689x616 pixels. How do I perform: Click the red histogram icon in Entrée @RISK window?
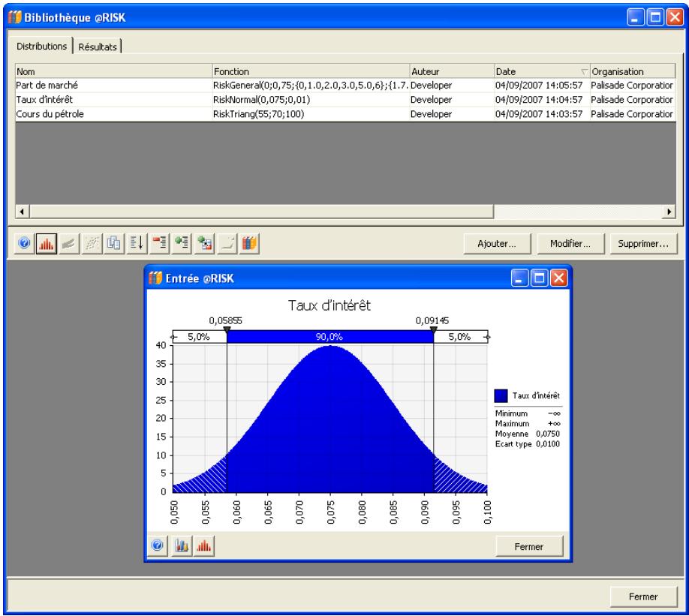[x=203, y=546]
